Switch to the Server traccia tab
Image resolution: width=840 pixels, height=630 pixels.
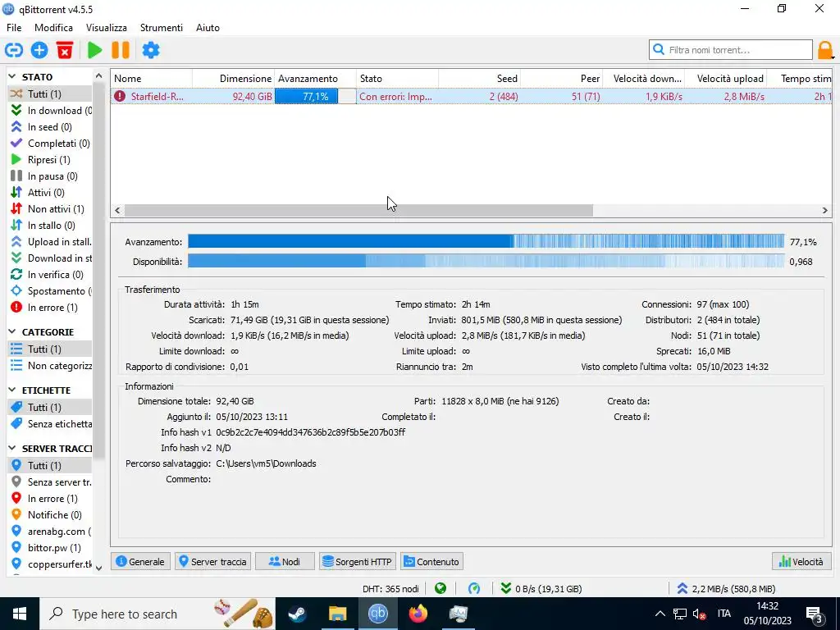click(x=212, y=561)
